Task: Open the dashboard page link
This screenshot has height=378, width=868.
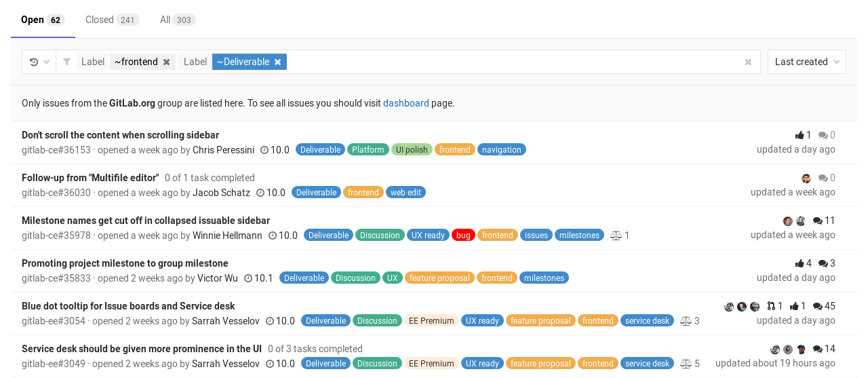Action: tap(406, 103)
